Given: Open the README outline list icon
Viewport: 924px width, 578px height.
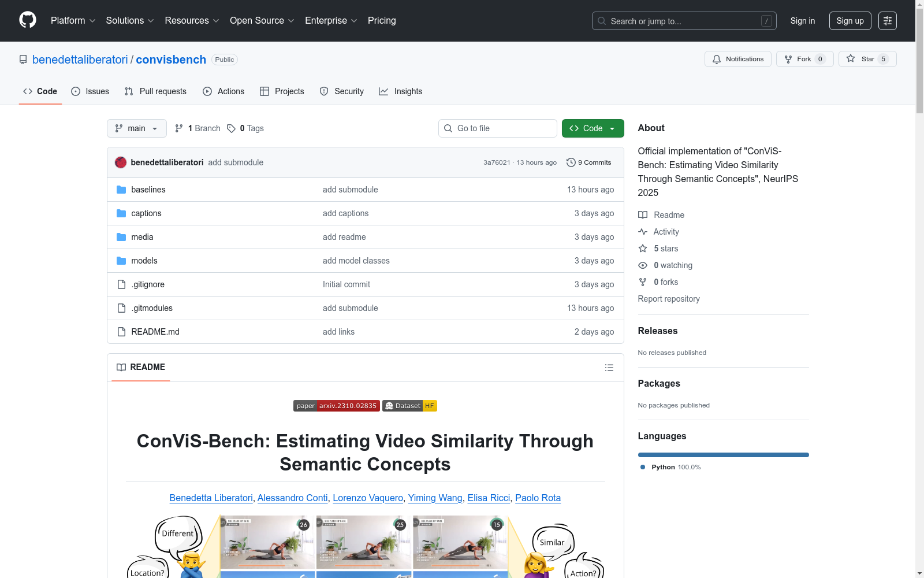Looking at the screenshot, I should click(x=609, y=368).
